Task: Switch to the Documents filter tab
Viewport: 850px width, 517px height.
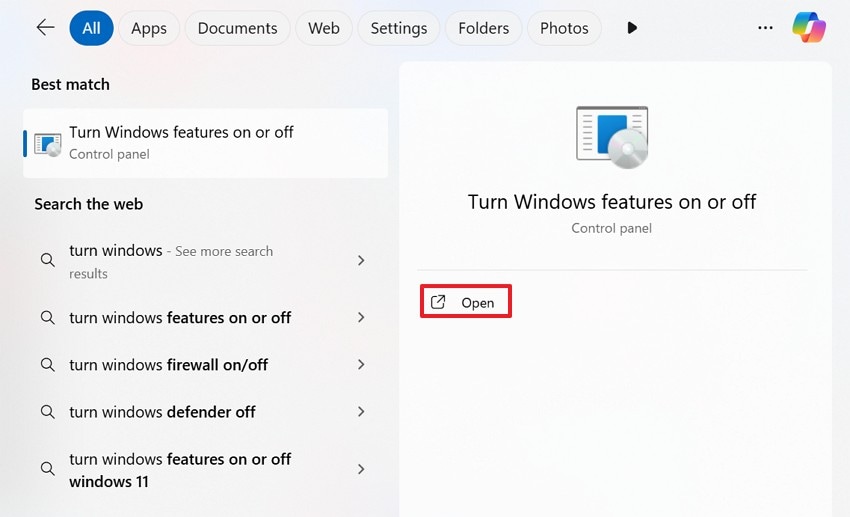Action: click(237, 28)
